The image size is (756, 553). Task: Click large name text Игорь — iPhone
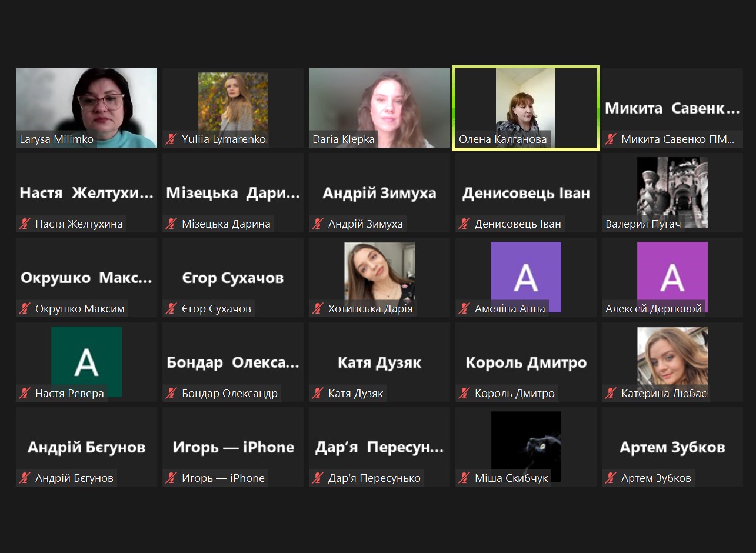click(233, 447)
